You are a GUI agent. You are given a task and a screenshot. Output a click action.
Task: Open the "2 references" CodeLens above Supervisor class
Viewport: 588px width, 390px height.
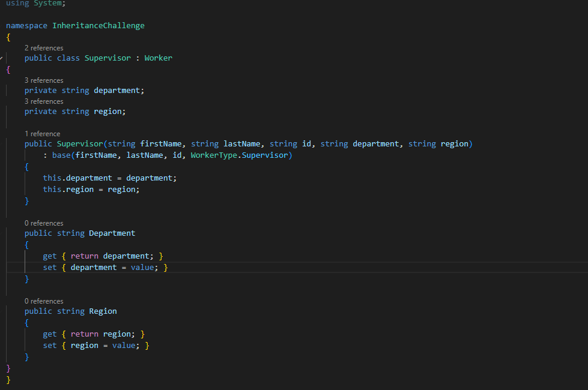click(x=44, y=48)
